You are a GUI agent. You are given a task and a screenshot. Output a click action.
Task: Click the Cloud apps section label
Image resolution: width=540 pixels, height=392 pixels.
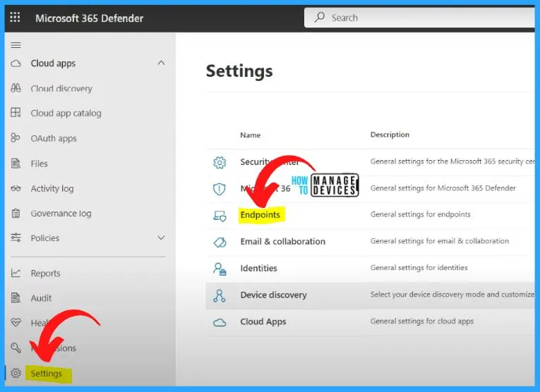pyautogui.click(x=53, y=63)
